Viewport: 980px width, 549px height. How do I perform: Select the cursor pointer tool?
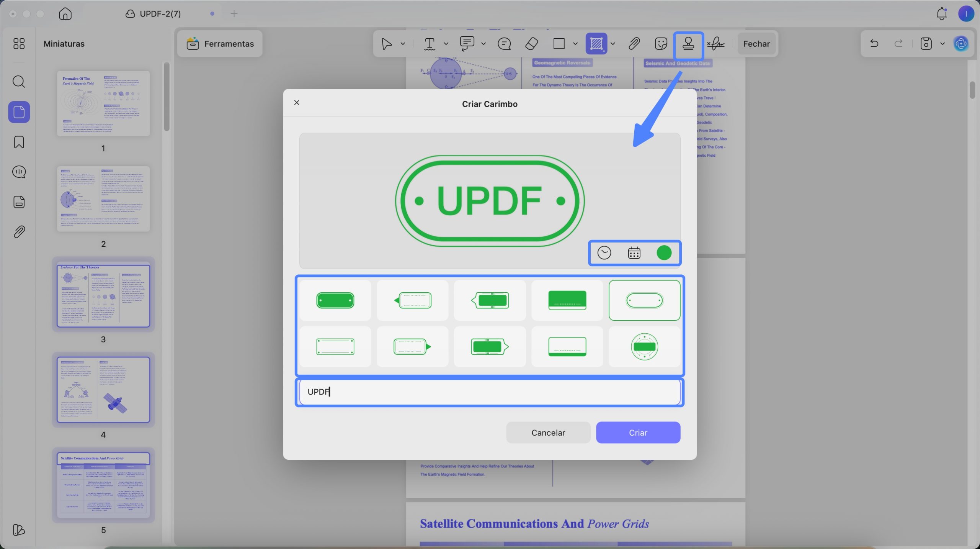click(387, 44)
